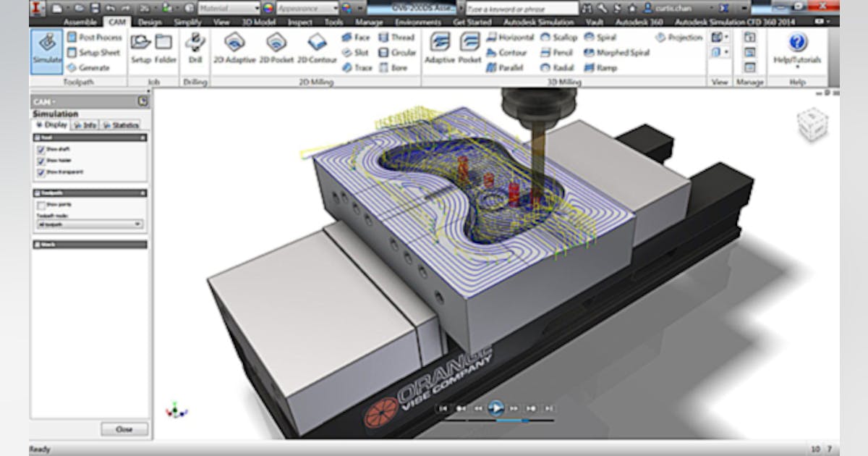
Task: Switch to the Statistics tab
Action: [x=122, y=124]
